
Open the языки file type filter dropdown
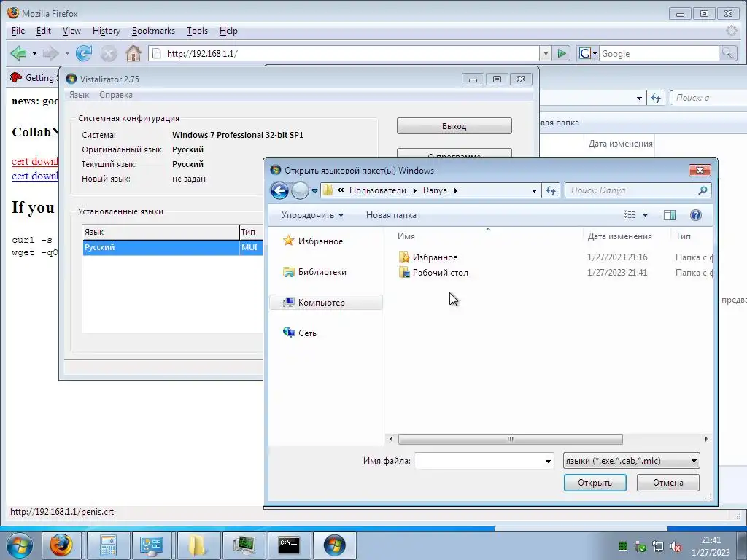pos(631,461)
